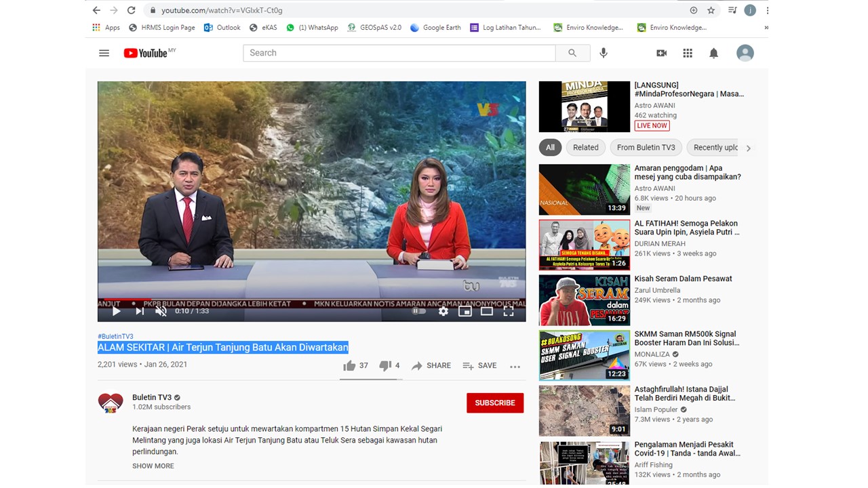The width and height of the screenshot is (868, 488).
Task: Open the DURIAN MERAH channel link
Action: (660, 244)
